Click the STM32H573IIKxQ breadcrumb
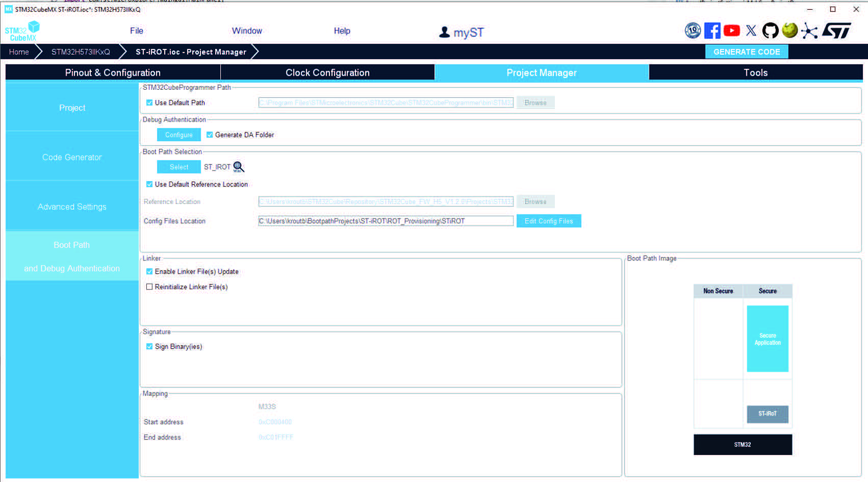 click(x=81, y=52)
